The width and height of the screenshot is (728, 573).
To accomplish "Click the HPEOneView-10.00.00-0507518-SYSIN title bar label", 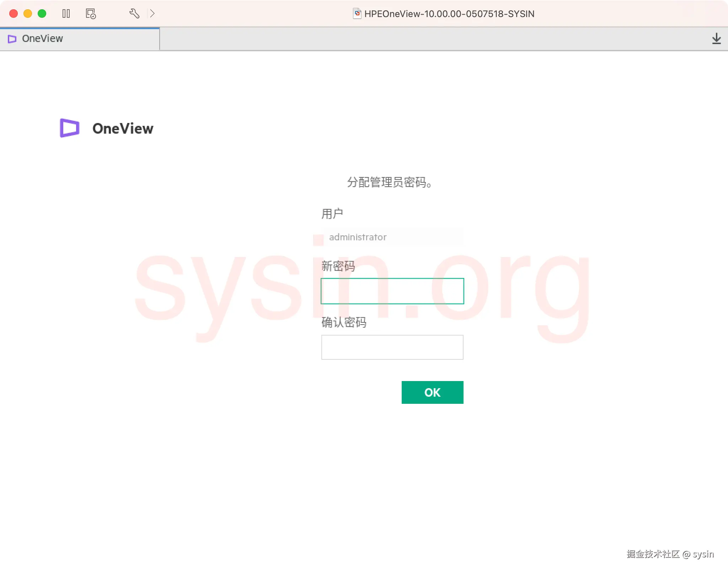I will [449, 14].
